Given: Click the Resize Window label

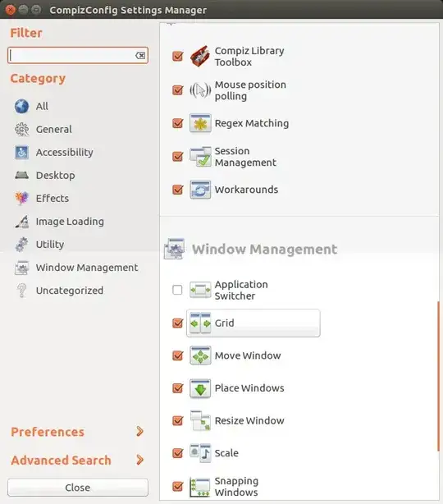Looking at the screenshot, I should 249,421.
